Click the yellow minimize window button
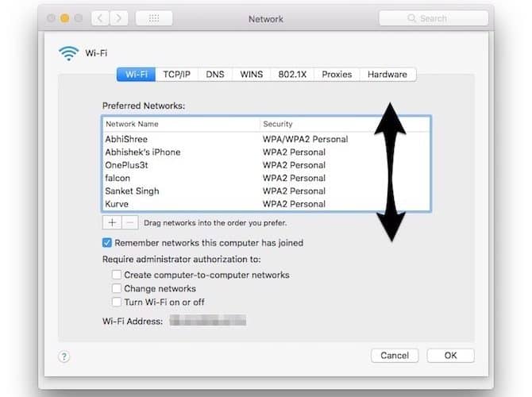This screenshot has height=397, width=532. [x=64, y=18]
